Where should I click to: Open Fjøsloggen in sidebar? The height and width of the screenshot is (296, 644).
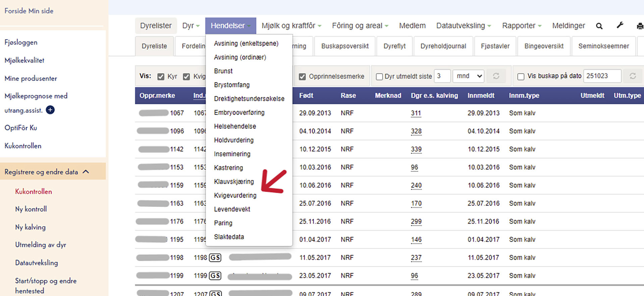[21, 42]
